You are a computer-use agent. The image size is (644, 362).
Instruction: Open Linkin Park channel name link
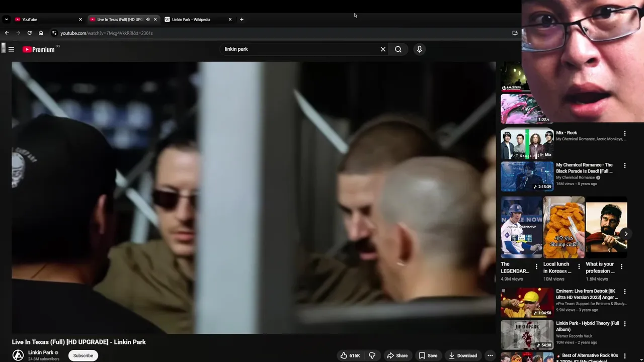pyautogui.click(x=41, y=352)
